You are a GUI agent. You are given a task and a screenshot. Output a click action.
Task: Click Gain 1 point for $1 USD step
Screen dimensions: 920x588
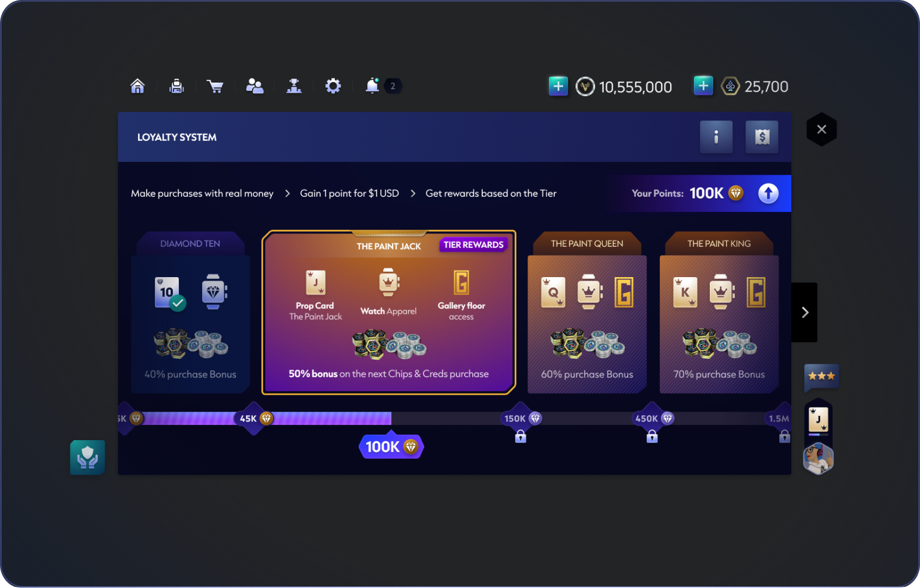[349, 193]
